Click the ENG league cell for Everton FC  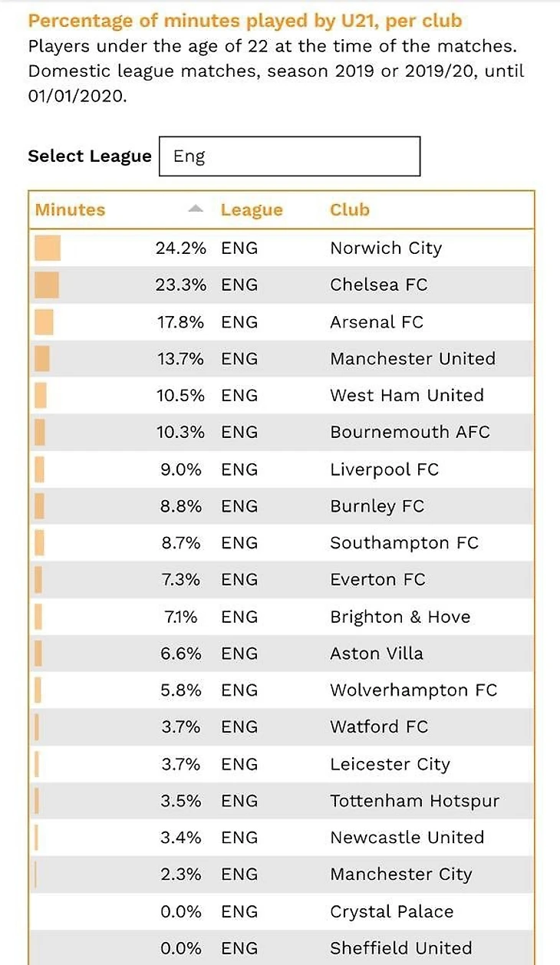[239, 580]
